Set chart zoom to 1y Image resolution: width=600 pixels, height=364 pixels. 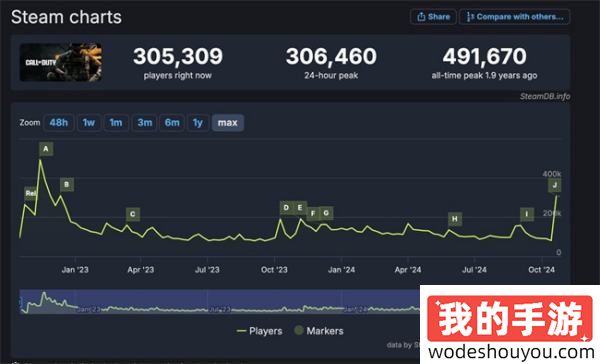[x=198, y=123]
